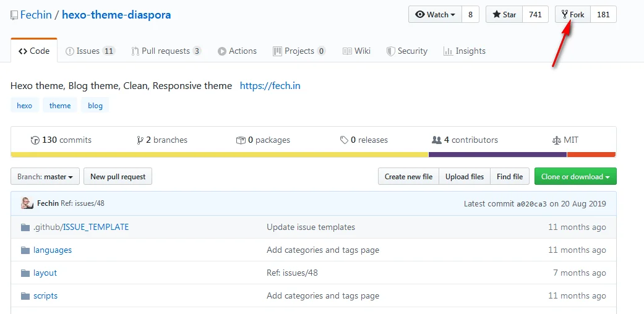Click the red language bar segment
The width and height of the screenshot is (644, 314).
click(591, 155)
